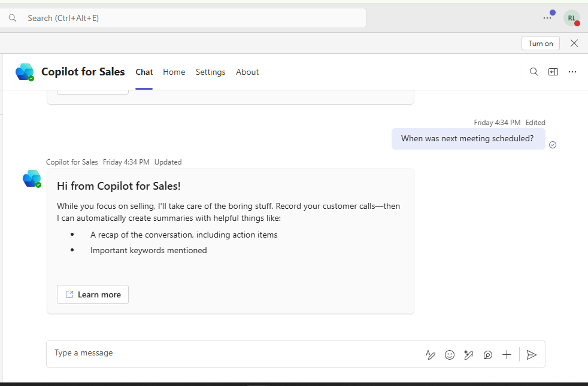This screenshot has width=588, height=386.
Task: Click the Copilot rewrite sparkle pen icon
Action: pos(468,354)
